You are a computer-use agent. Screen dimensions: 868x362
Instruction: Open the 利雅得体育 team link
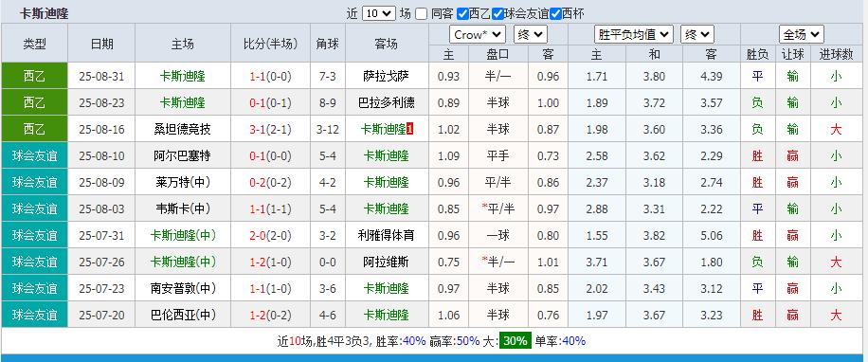pos(387,235)
